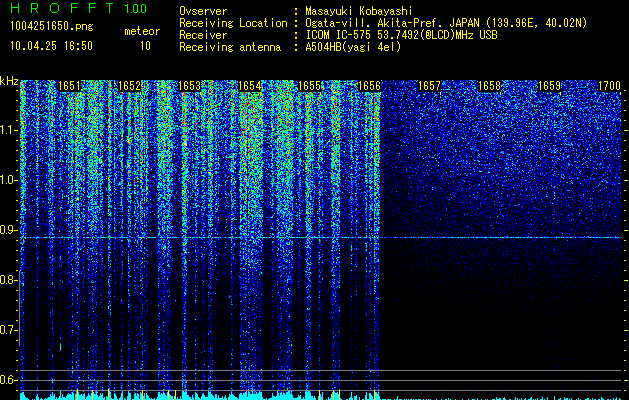Click the meteor label
Image resolution: width=629 pixels, height=400 pixels.
coord(142,31)
